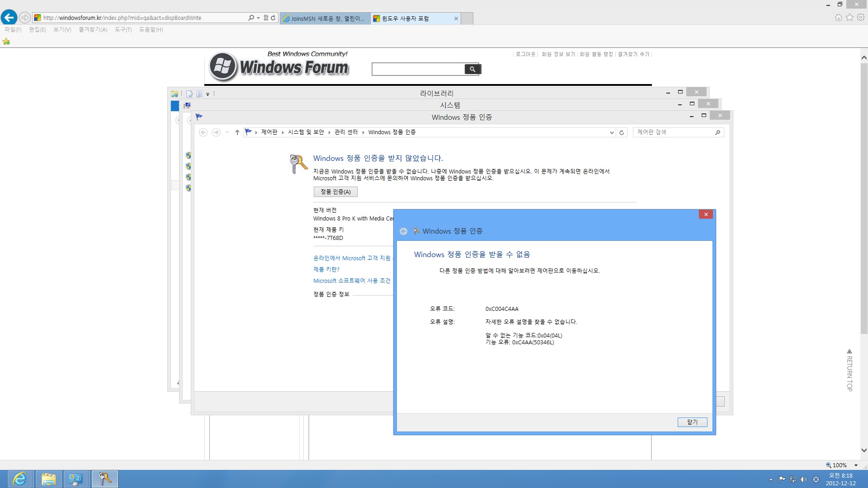Image resolution: width=868 pixels, height=488 pixels.
Task: Click 시스템 및 보안 in the breadcrumb path
Action: coord(306,132)
